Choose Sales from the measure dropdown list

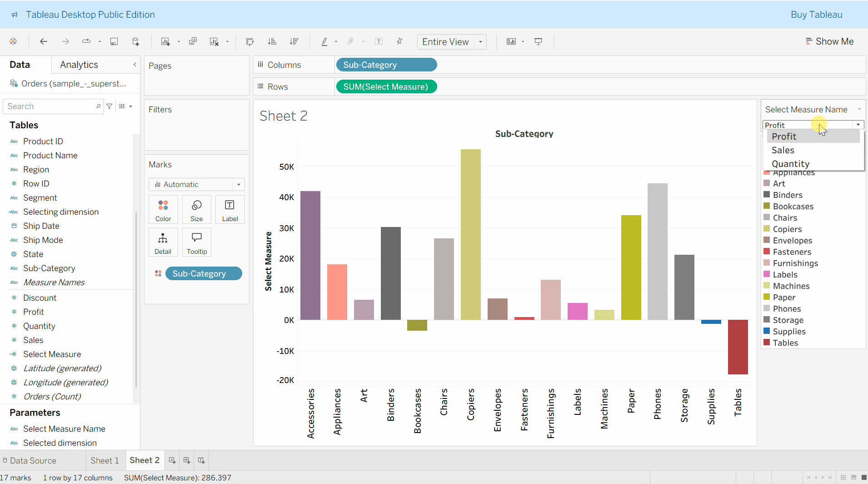[x=783, y=150]
